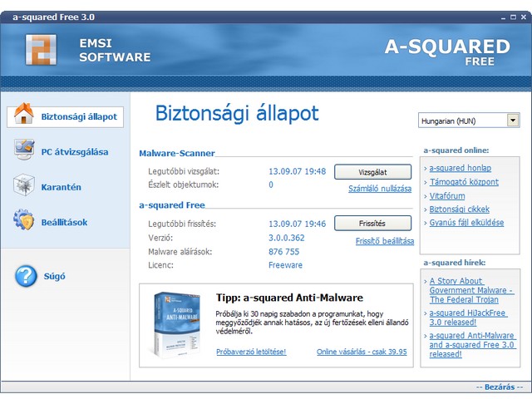Click the a-squared hírek: panel title

tap(455, 263)
